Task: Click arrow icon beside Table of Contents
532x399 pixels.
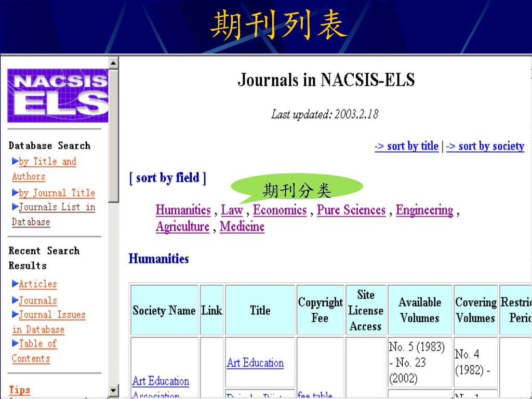Action: 15,343
